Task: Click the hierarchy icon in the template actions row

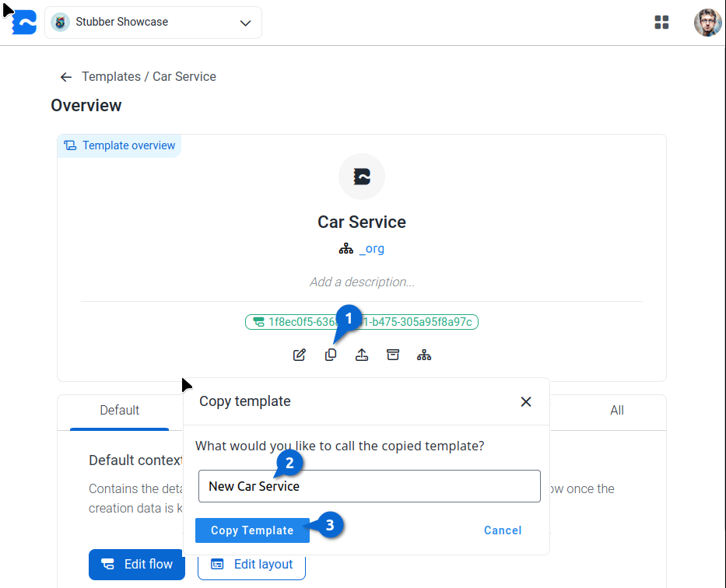Action: pyautogui.click(x=424, y=355)
